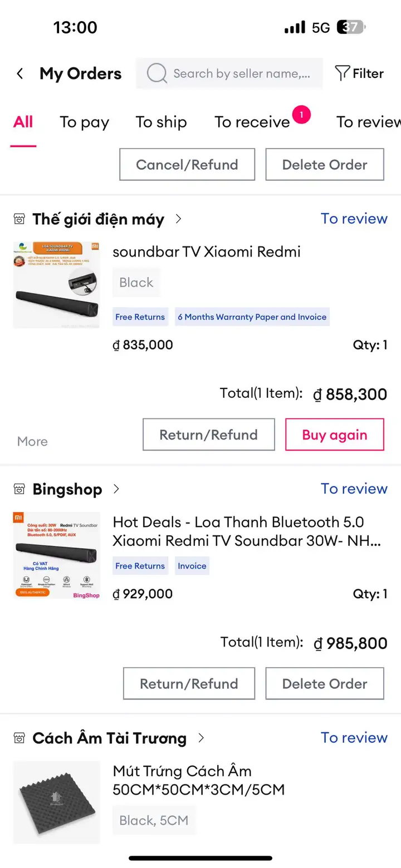This screenshot has width=401, height=868.
Task: Click Delete Order under Bingshop order
Action: [325, 684]
